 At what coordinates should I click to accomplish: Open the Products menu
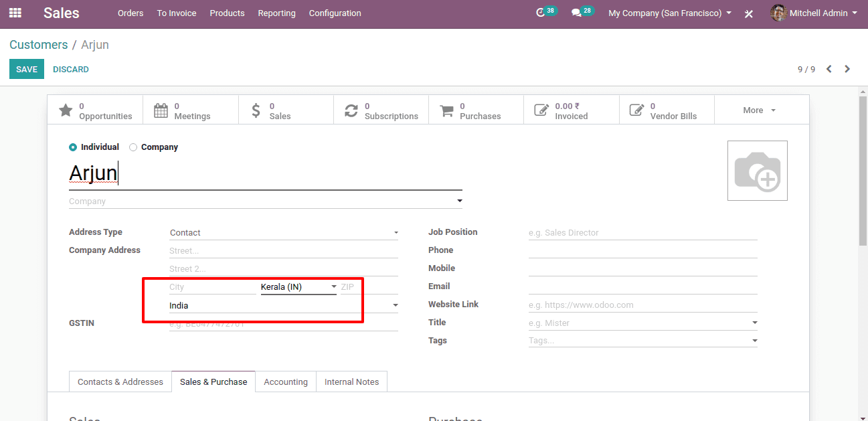coord(227,13)
